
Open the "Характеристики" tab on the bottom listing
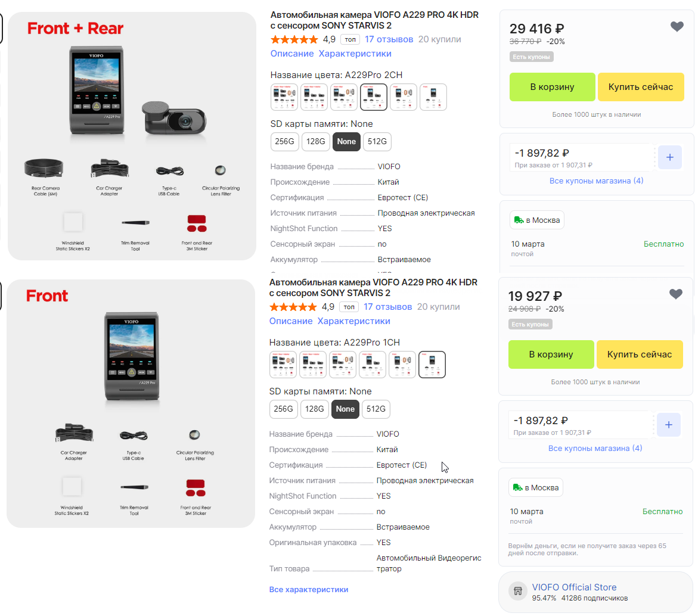pyautogui.click(x=353, y=321)
